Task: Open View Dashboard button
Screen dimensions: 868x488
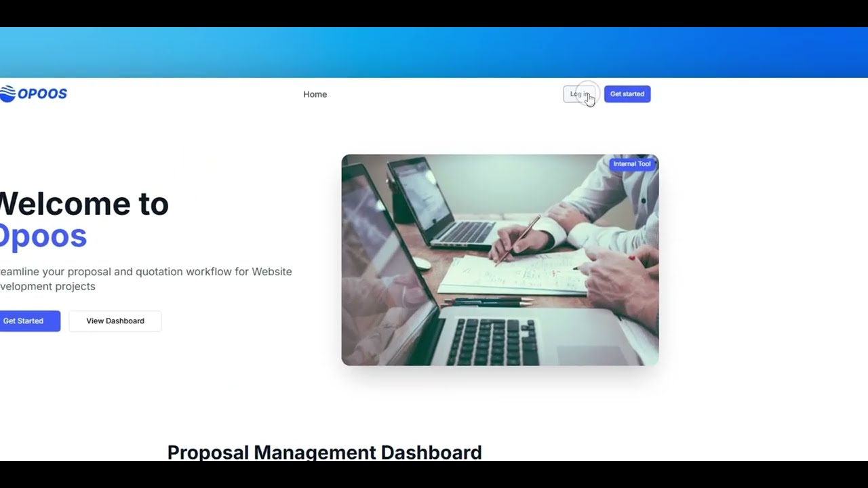Action: click(115, 321)
